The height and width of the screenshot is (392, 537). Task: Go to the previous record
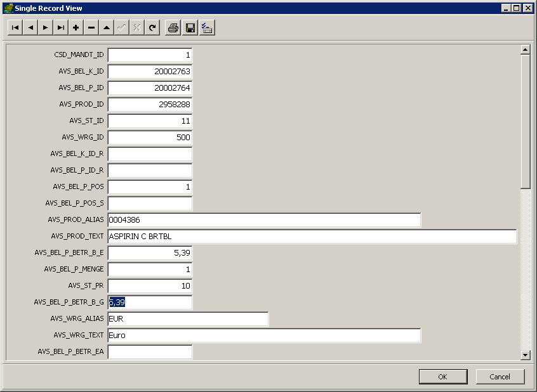click(x=30, y=28)
